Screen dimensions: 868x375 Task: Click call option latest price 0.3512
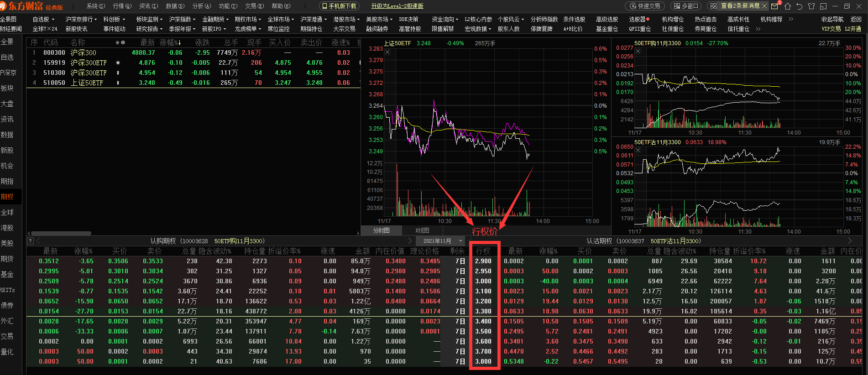click(49, 261)
